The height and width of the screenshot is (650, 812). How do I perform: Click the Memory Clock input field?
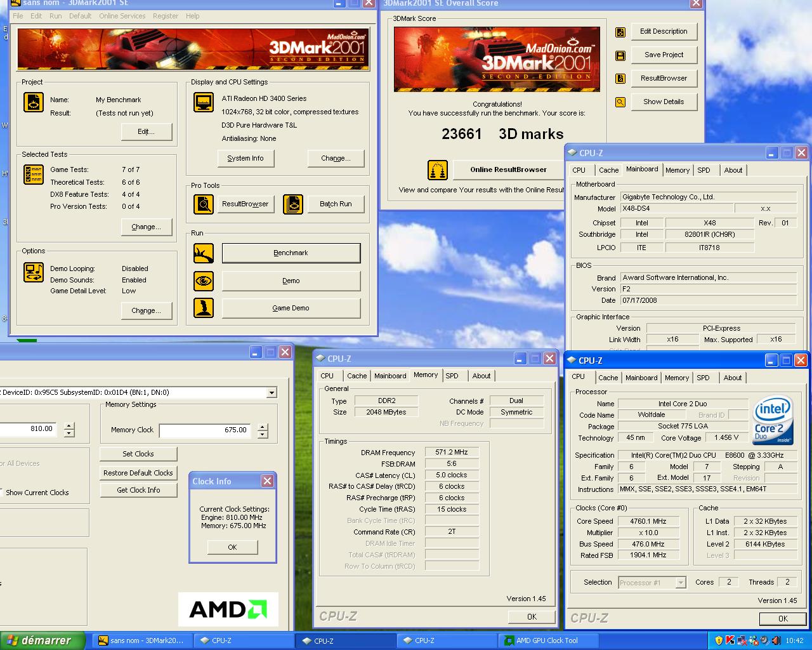pos(205,430)
